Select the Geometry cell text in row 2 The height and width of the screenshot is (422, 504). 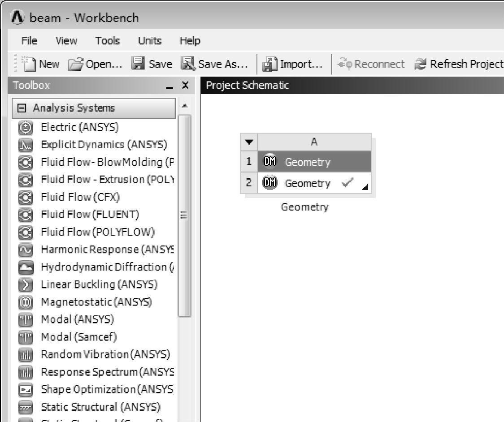tap(308, 183)
